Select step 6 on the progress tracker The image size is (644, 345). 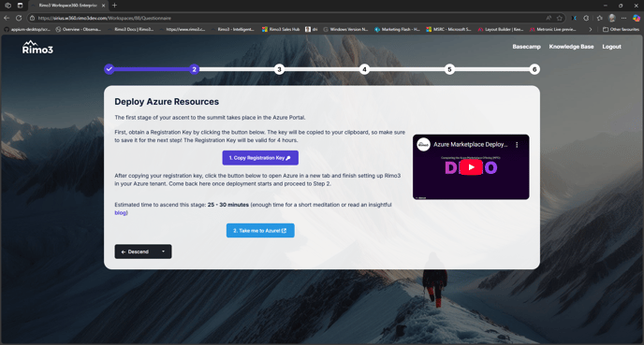[x=534, y=69]
